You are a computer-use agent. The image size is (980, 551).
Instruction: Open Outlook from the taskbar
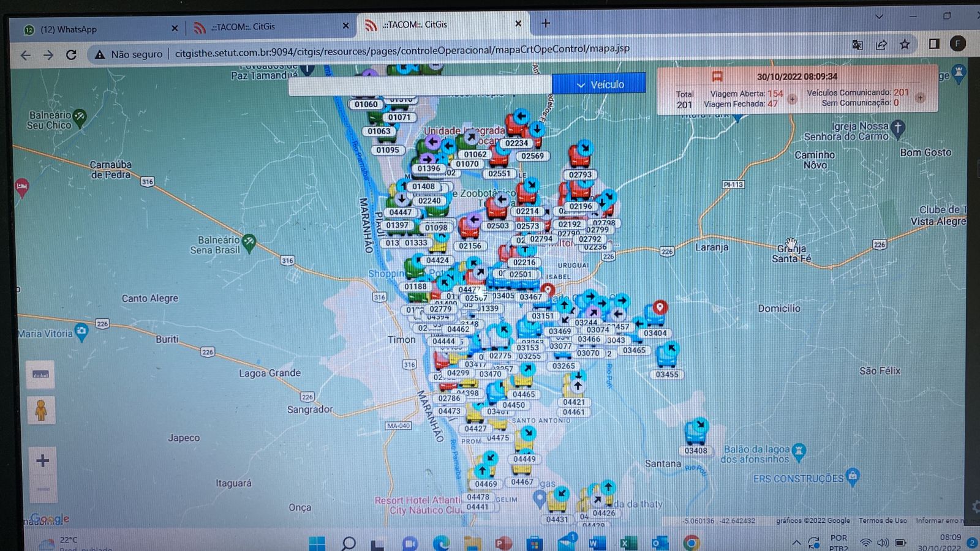click(659, 543)
